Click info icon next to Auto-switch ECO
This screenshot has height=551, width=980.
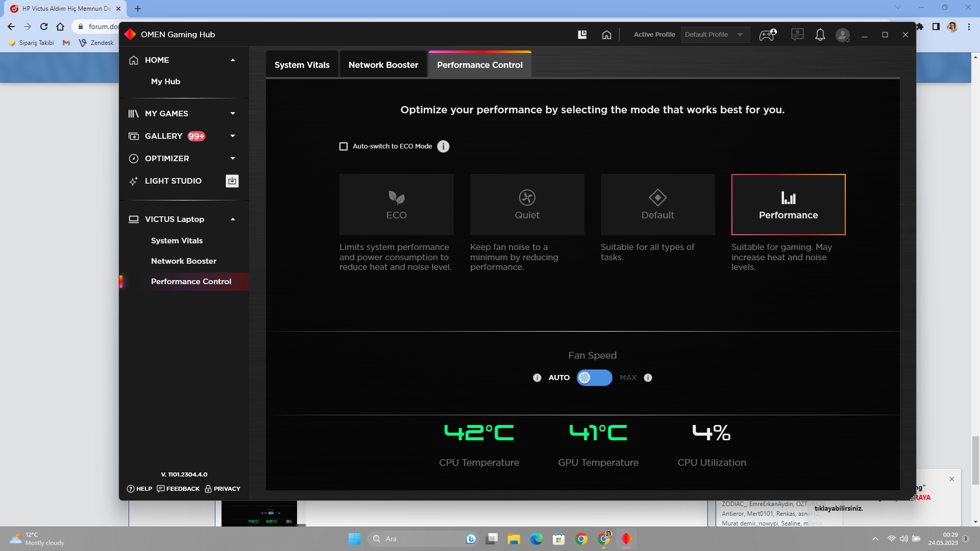tap(443, 146)
